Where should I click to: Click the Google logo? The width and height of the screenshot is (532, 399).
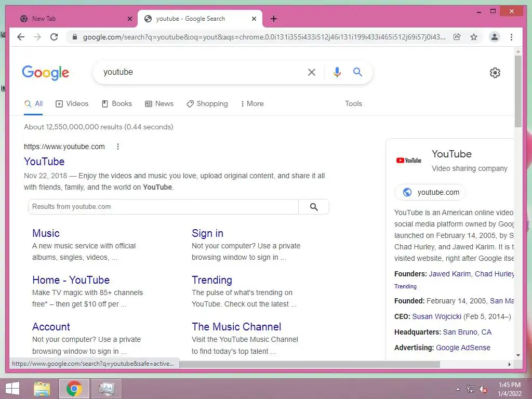click(46, 73)
